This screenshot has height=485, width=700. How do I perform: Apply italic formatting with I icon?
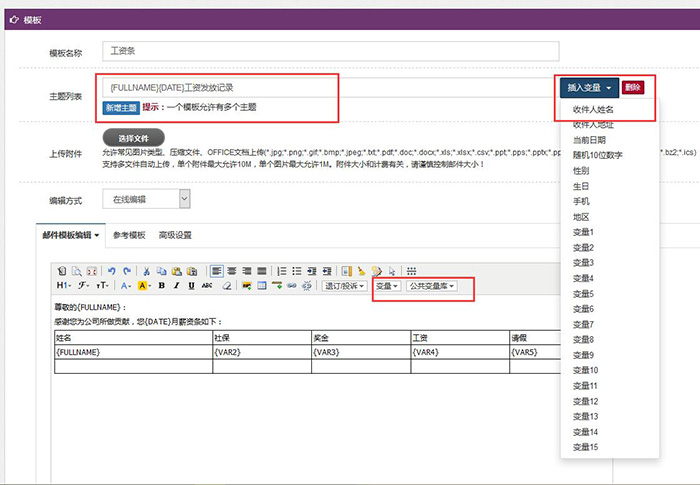(176, 286)
